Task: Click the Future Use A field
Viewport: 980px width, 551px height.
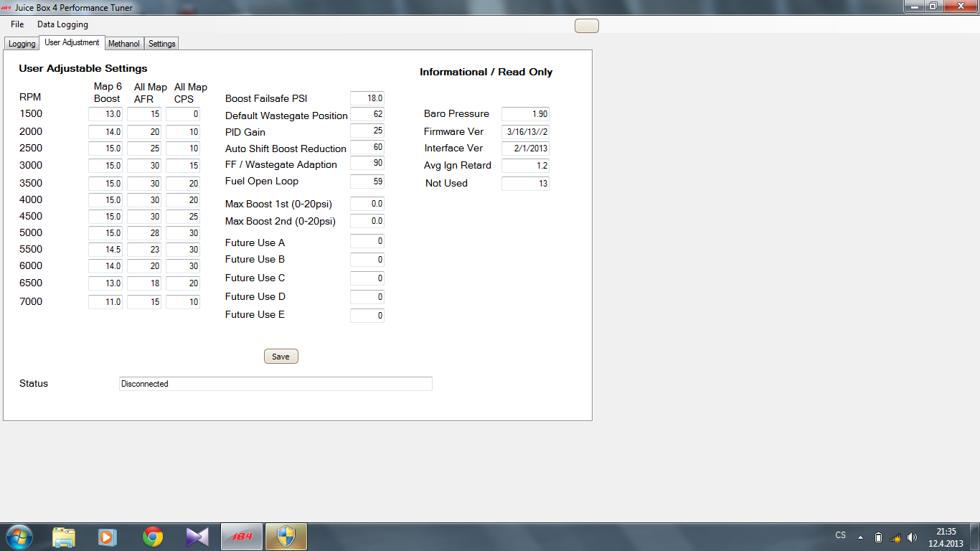Action: [x=367, y=241]
